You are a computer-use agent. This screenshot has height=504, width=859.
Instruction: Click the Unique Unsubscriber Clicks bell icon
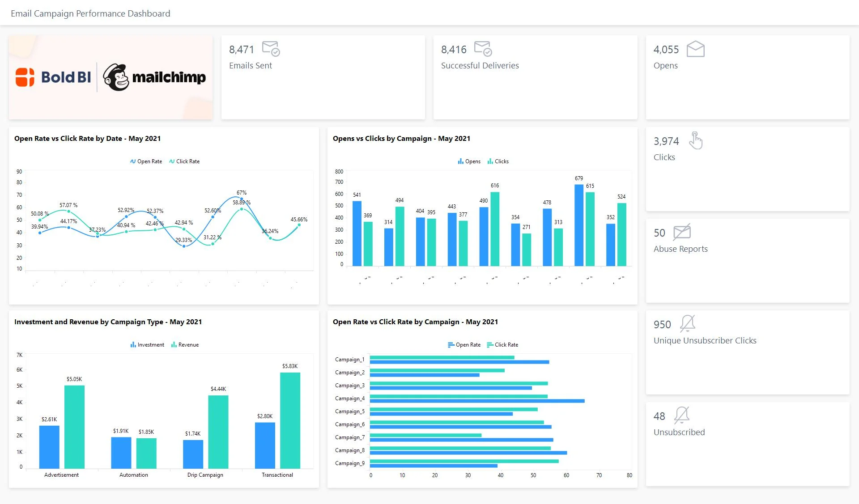(x=687, y=324)
